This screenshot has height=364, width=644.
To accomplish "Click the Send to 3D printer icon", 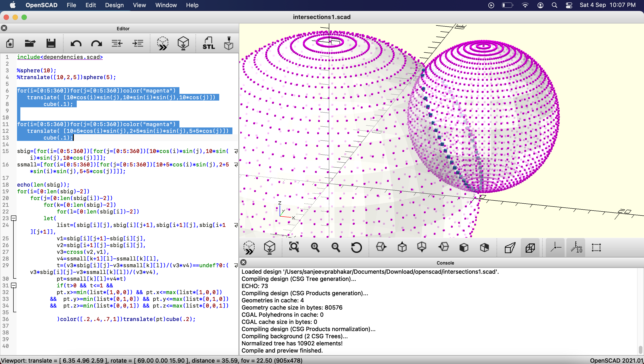I will click(229, 43).
